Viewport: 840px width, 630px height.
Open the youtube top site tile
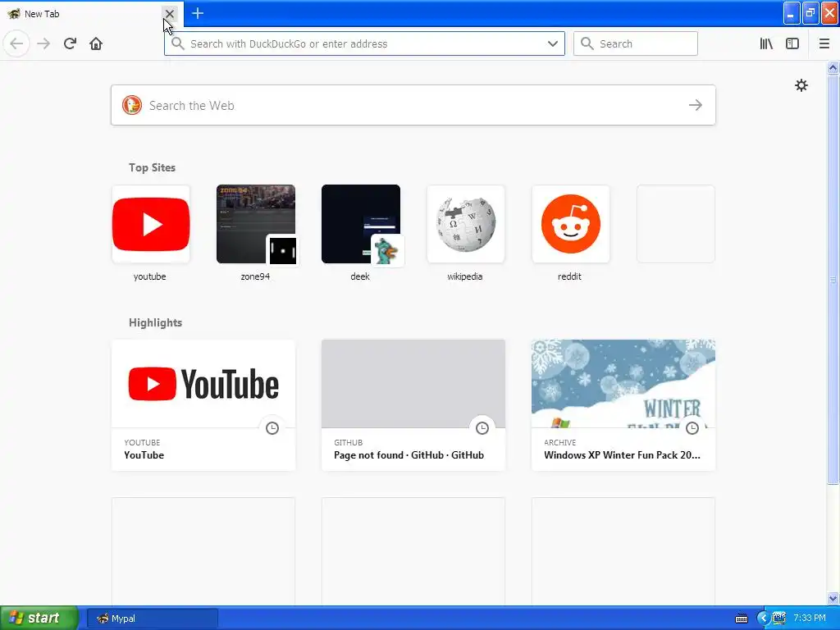click(151, 224)
